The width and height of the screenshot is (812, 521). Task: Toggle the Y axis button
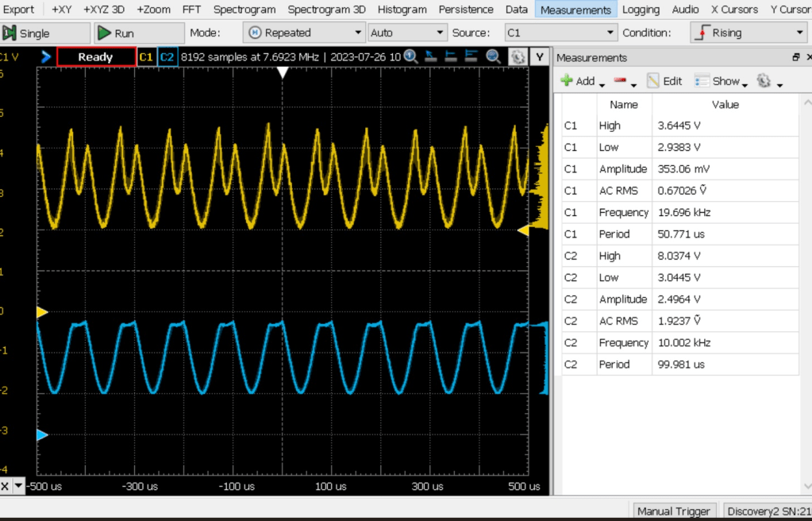[540, 57]
